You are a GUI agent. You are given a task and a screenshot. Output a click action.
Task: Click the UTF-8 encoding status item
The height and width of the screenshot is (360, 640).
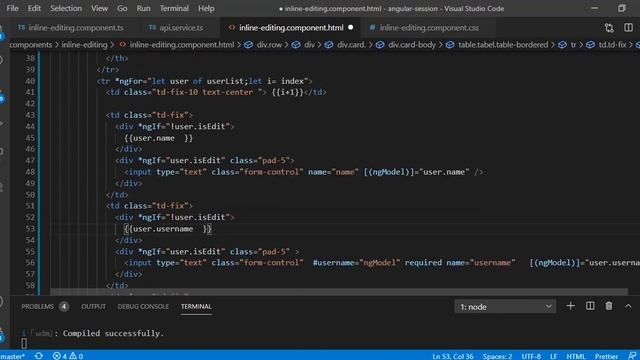tap(531, 356)
